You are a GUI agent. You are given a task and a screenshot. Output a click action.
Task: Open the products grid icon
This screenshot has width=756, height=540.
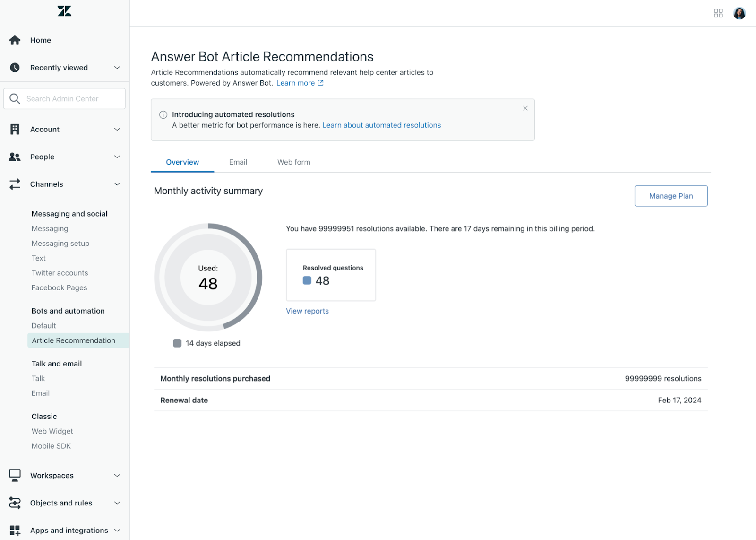[x=718, y=13]
